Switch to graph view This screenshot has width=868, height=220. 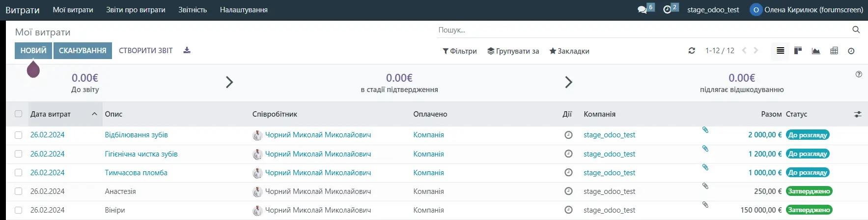pyautogui.click(x=816, y=51)
